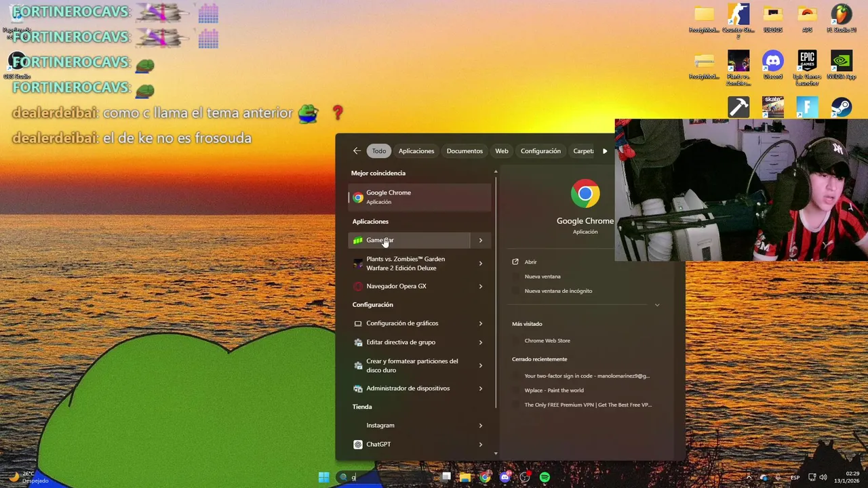The height and width of the screenshot is (488, 868).
Task: Toggle the microphone icon in system tray
Action: tap(777, 477)
